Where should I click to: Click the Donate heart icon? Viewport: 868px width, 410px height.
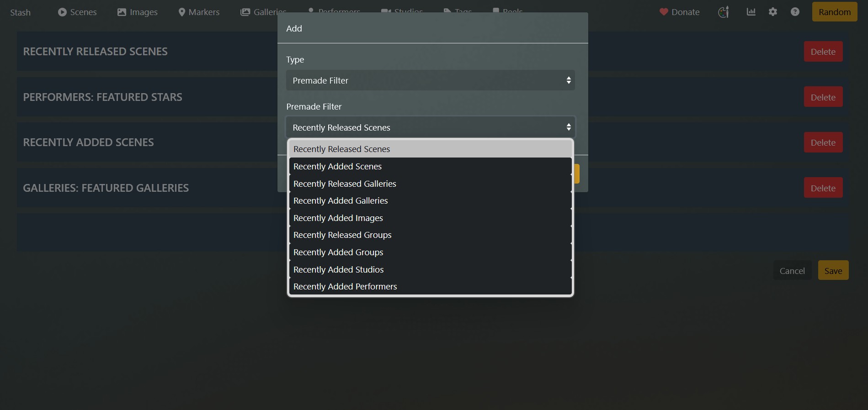point(664,12)
